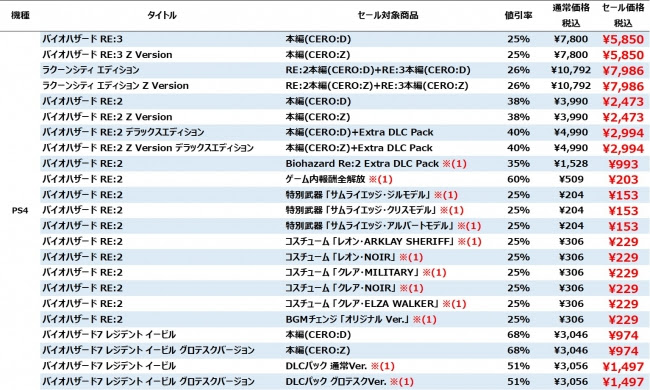Click the ラクーンシティ エディション title cell
Image resolution: width=650 pixels, height=390 pixels.
point(91,70)
